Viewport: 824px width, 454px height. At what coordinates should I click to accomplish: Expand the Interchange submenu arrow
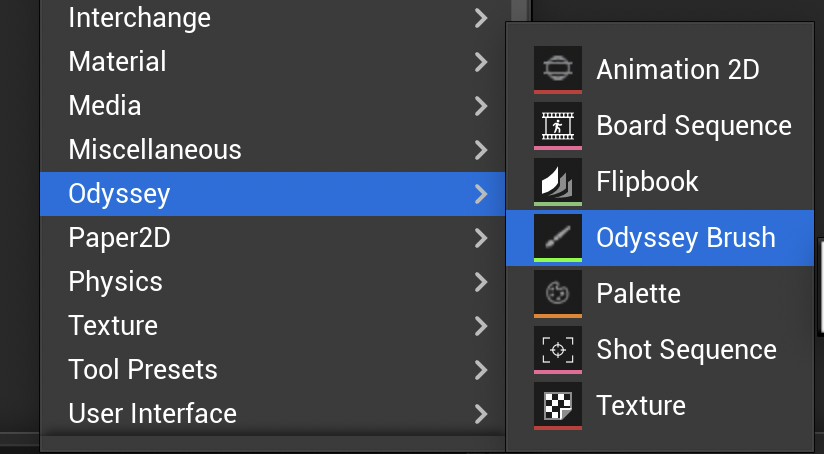pyautogui.click(x=481, y=18)
